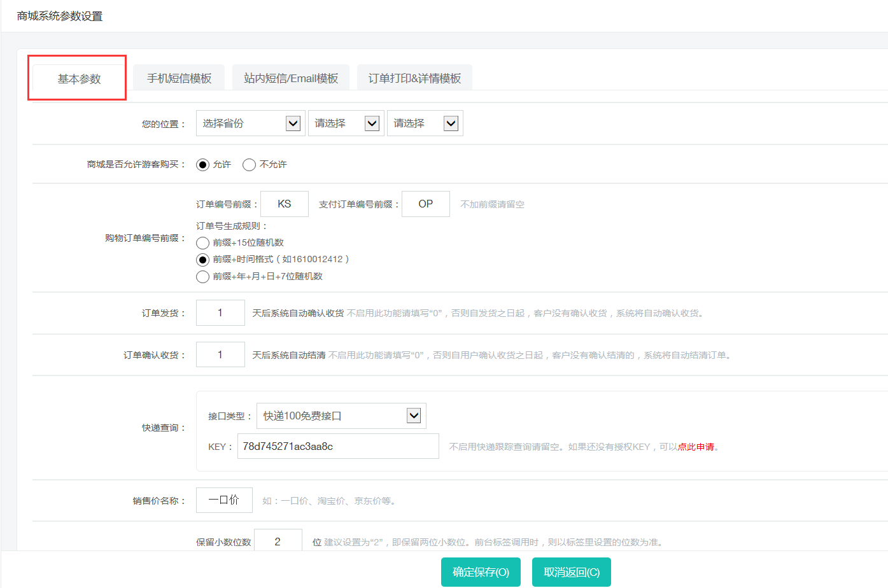Image resolution: width=888 pixels, height=588 pixels.
Task: Open the second 请选择 city dropdown
Action: point(346,123)
